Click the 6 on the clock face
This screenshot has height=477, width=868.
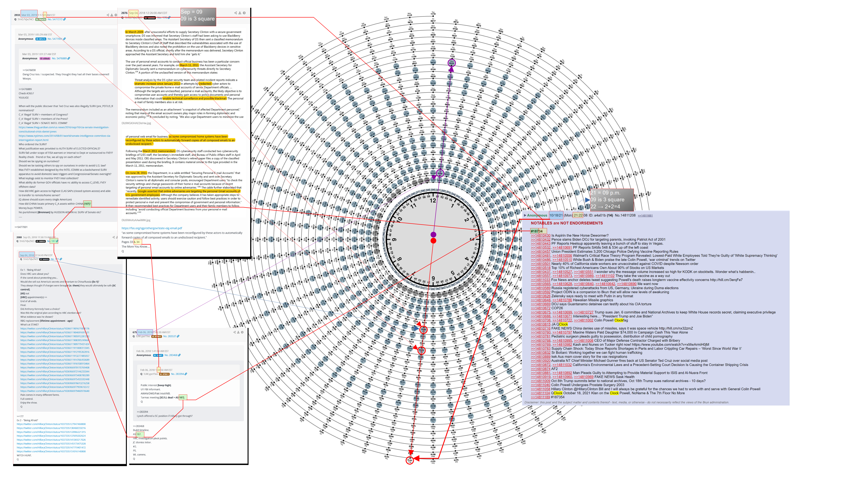(x=433, y=278)
